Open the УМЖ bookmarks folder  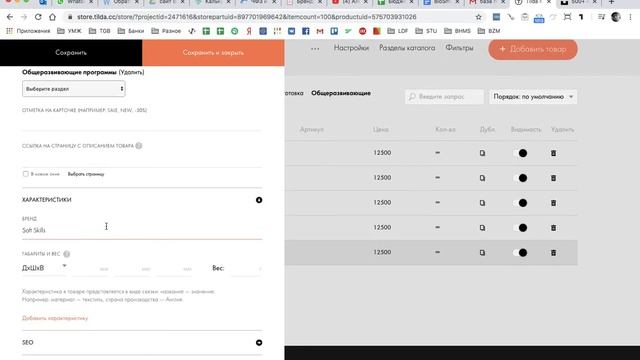click(x=69, y=31)
